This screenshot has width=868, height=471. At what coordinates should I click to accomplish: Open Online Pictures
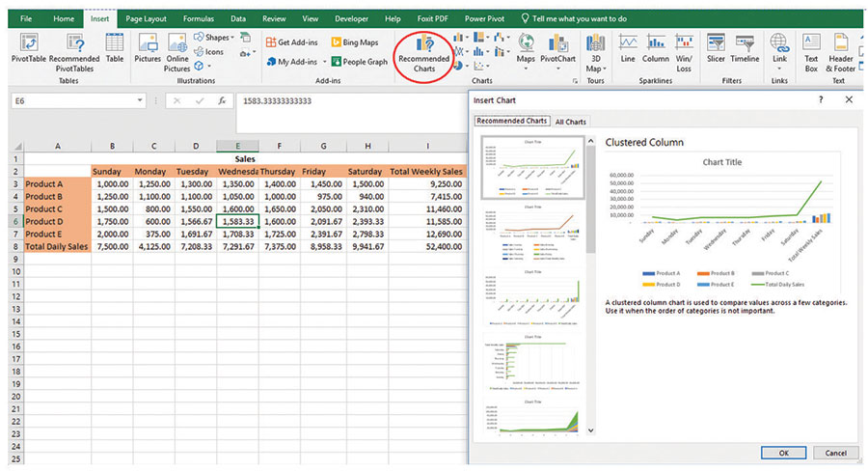177,52
